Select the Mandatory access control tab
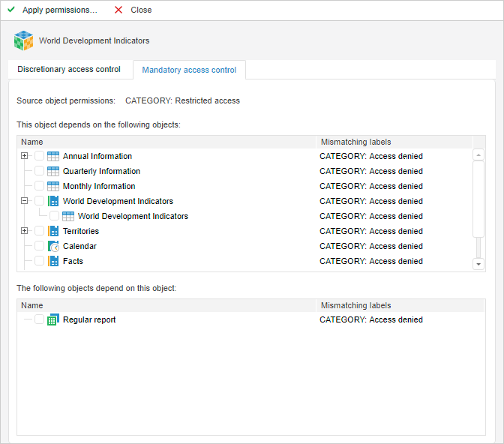This screenshot has height=444, width=504. 189,70
